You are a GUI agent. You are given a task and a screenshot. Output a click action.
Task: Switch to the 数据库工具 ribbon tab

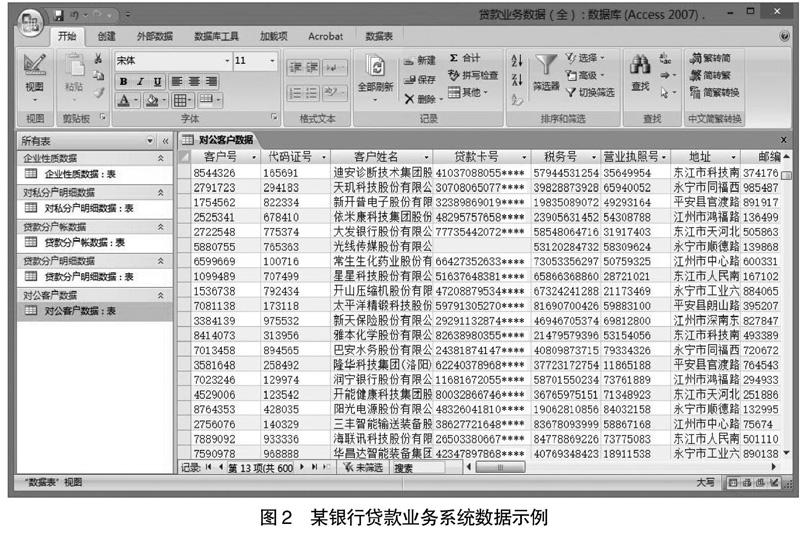[x=216, y=36]
